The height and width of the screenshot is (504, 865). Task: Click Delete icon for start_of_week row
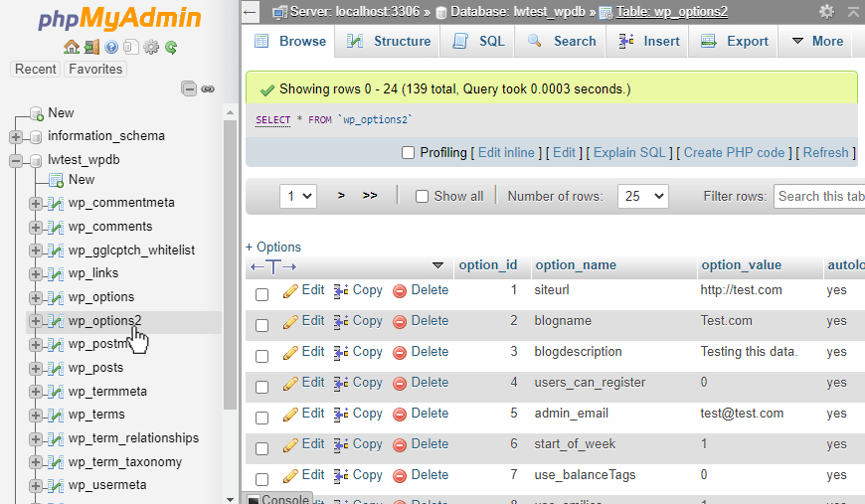tap(400, 445)
